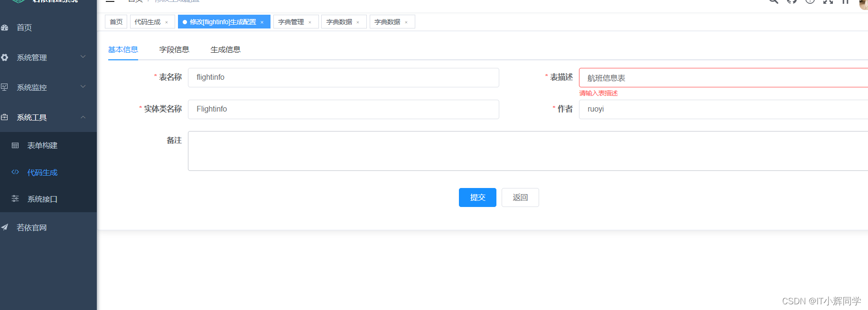This screenshot has height=310, width=868.
Task: Click the 作者 field label
Action: [565, 109]
